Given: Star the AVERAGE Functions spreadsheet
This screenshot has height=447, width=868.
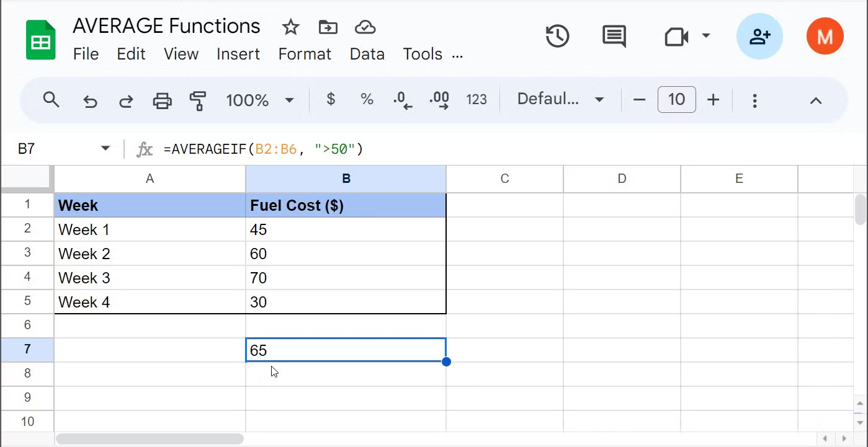Looking at the screenshot, I should click(290, 27).
